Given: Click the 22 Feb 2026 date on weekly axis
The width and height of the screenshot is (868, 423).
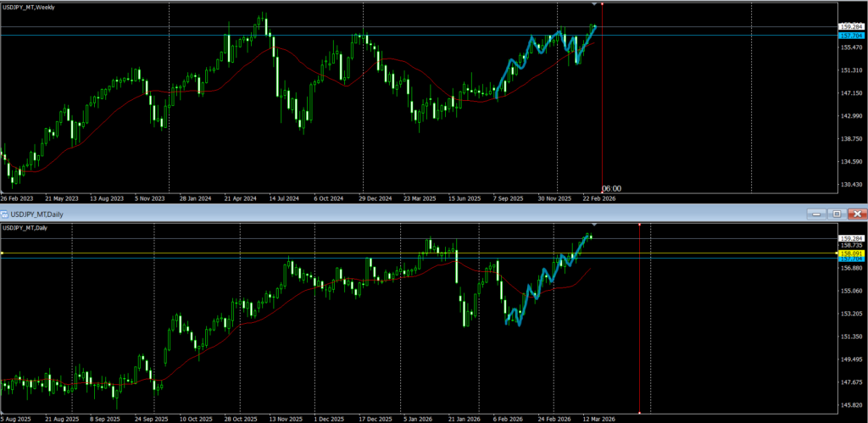Looking at the screenshot, I should [x=598, y=198].
